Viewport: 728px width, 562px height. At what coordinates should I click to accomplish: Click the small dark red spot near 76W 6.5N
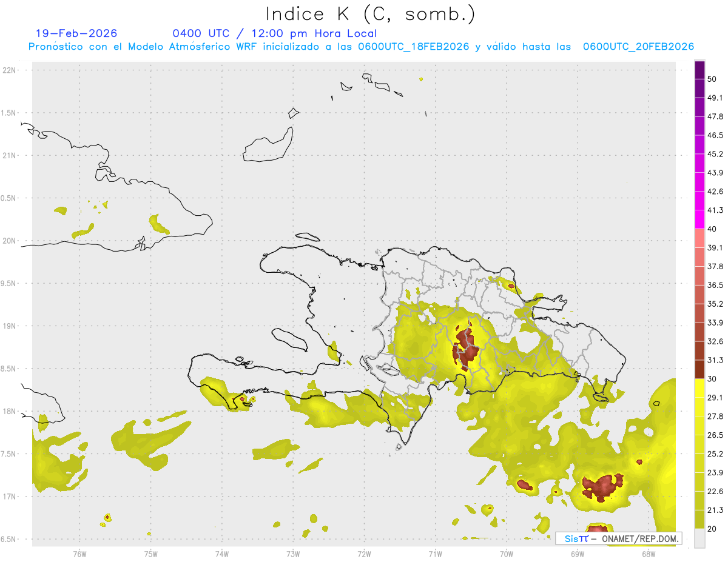pyautogui.click(x=107, y=517)
